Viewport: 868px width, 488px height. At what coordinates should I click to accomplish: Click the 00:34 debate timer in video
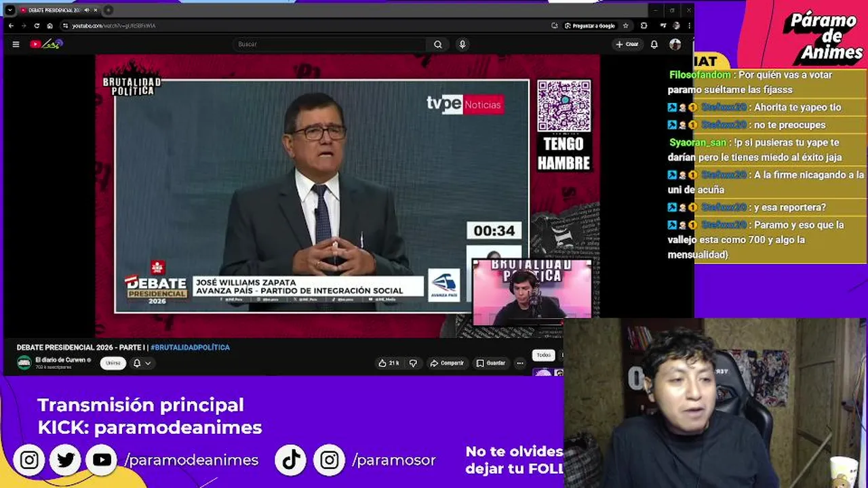494,230
